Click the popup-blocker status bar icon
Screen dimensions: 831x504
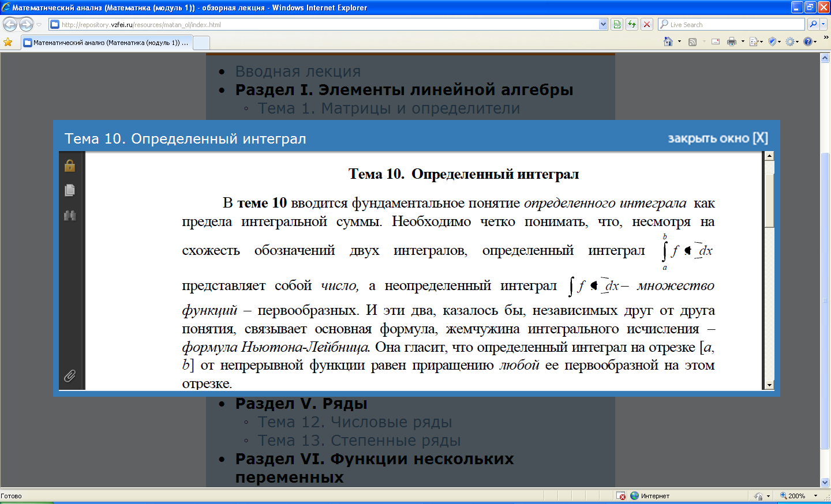coord(621,496)
